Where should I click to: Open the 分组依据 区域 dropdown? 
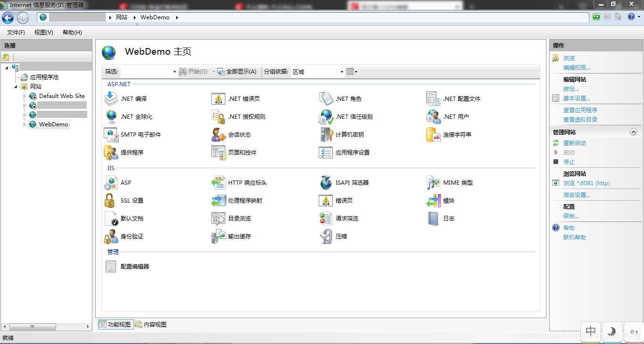click(x=342, y=72)
